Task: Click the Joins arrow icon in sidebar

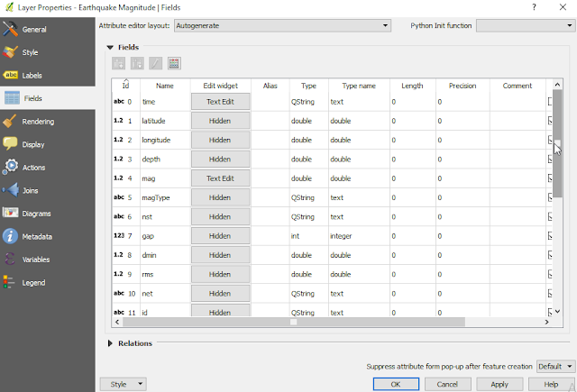Action: 10,190
